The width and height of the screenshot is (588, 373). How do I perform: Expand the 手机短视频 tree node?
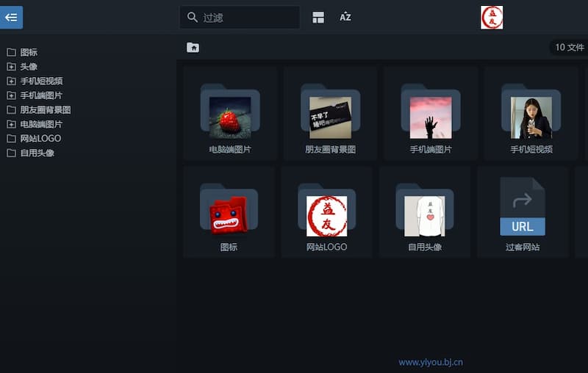click(11, 82)
